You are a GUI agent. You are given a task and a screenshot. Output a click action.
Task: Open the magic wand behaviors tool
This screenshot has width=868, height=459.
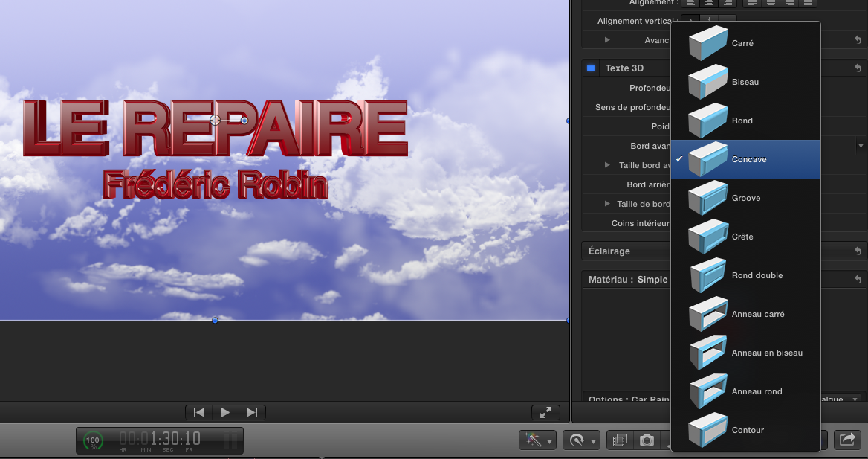533,440
